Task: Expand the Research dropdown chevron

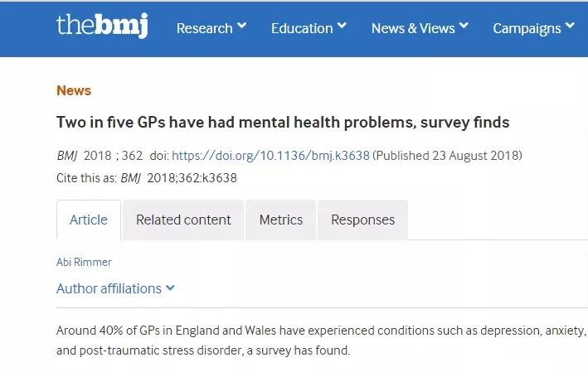Action: 241,27
